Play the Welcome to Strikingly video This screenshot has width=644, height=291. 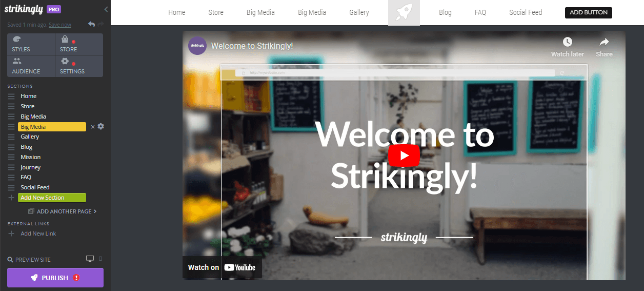click(404, 156)
